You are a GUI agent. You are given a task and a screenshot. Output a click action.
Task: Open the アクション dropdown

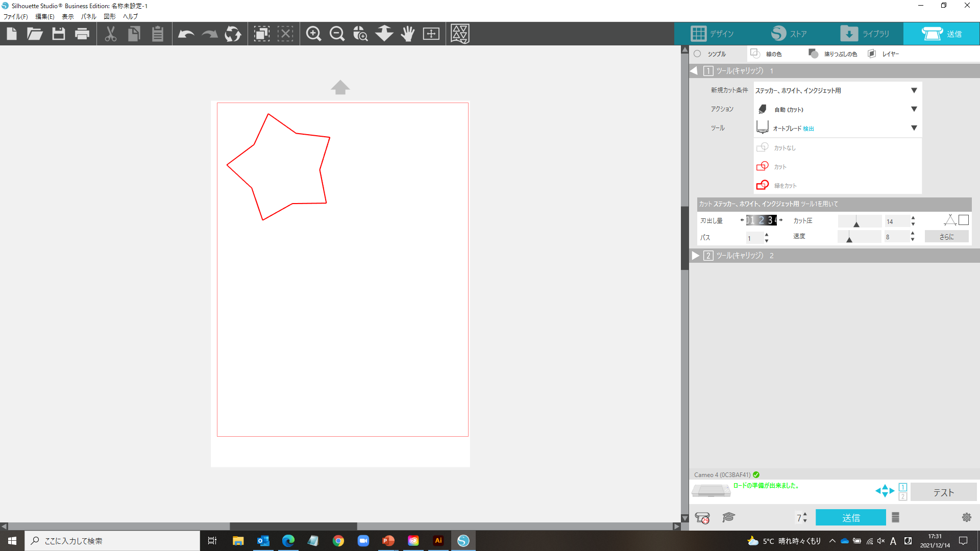tap(838, 109)
